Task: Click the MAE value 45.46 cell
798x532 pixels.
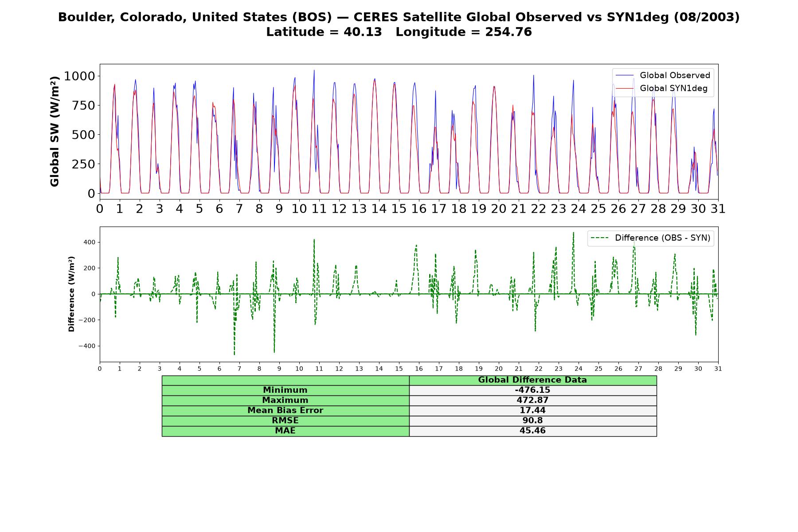Action: 532,431
